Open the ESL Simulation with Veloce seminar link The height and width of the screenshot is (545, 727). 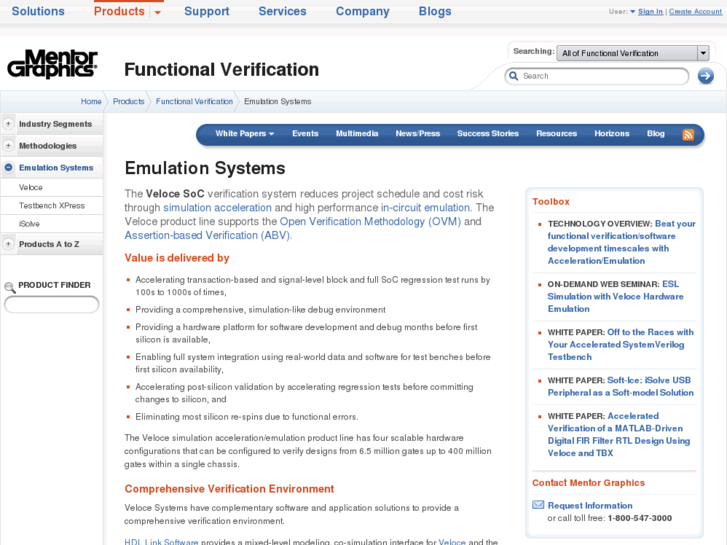point(615,296)
